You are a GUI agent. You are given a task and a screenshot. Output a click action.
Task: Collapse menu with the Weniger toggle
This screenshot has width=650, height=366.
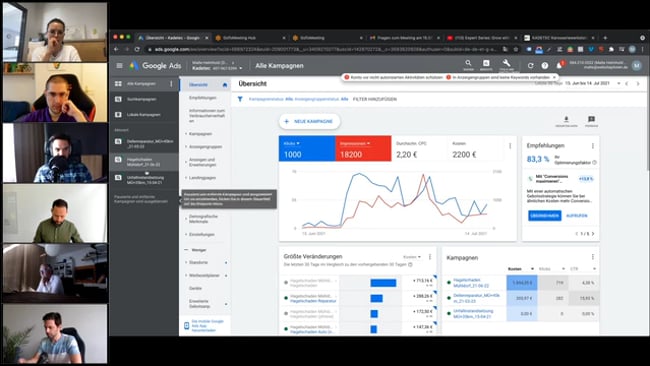click(199, 250)
